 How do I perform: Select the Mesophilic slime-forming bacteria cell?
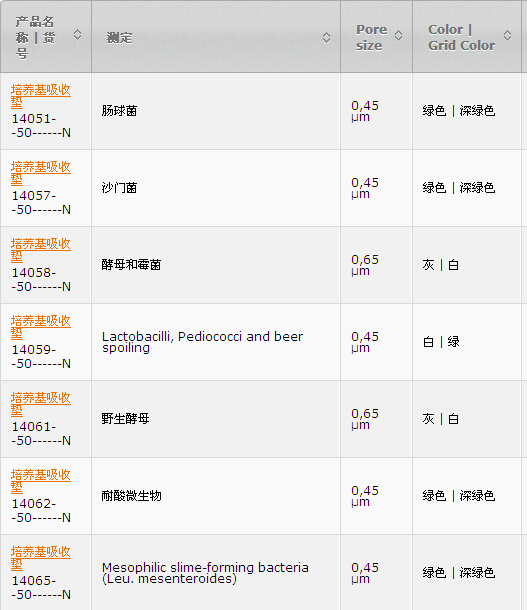pyautogui.click(x=216, y=573)
